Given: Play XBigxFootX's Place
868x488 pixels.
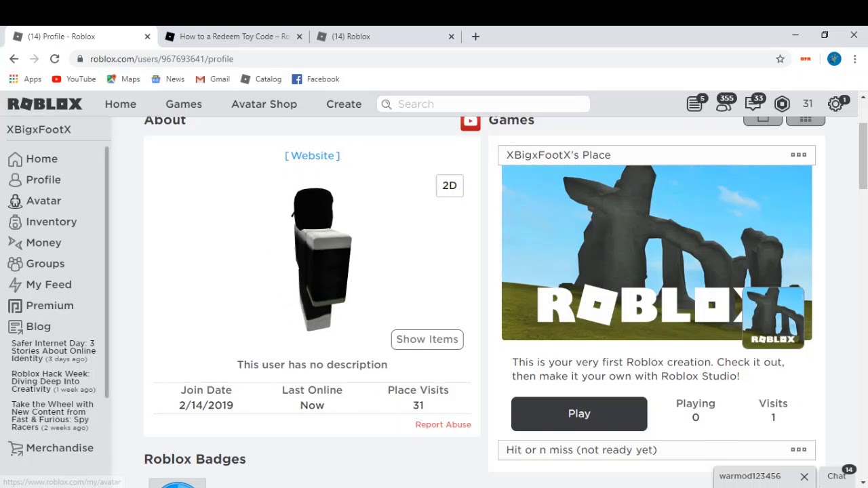Looking at the screenshot, I should (x=579, y=413).
